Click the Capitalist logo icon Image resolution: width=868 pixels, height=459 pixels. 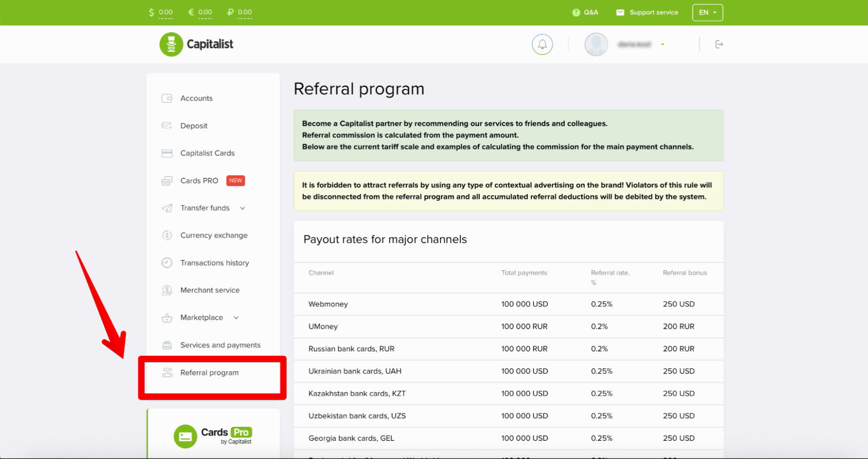click(171, 44)
